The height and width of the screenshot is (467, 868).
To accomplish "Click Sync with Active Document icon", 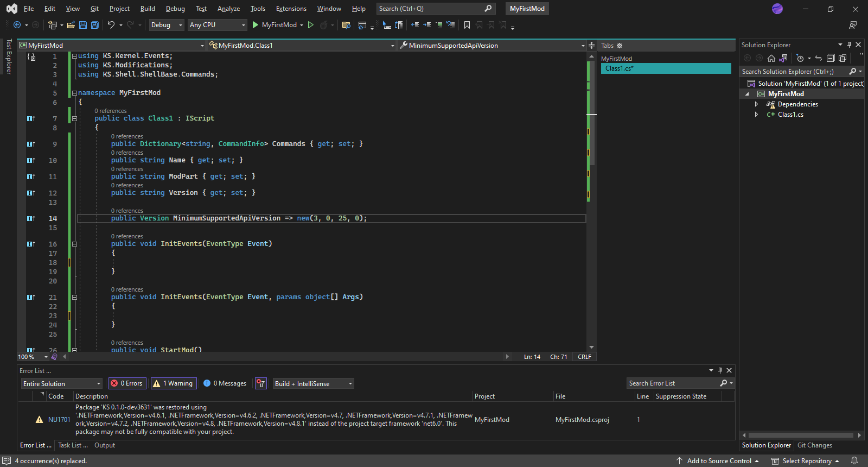I will click(x=818, y=58).
